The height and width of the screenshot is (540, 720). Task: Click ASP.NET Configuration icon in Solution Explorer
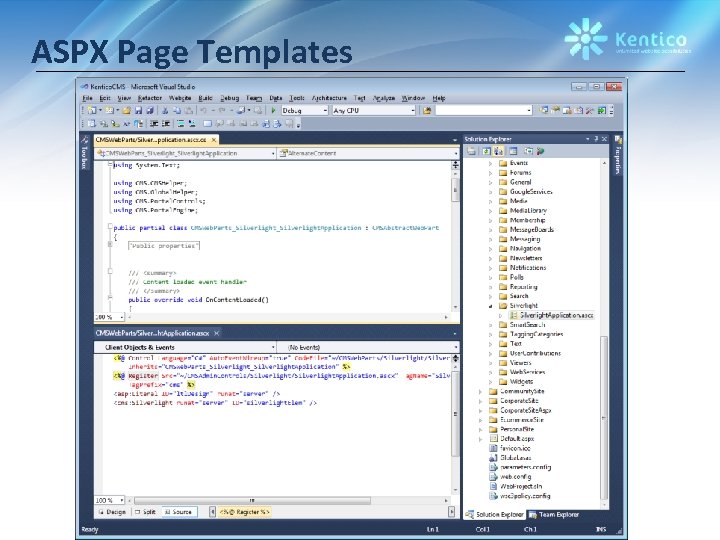click(540, 151)
